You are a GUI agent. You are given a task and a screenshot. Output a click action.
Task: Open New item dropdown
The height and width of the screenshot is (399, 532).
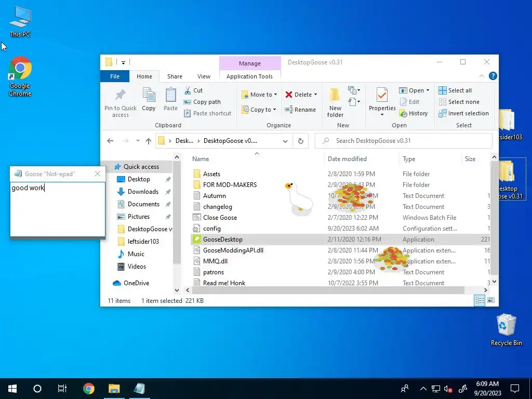354,90
